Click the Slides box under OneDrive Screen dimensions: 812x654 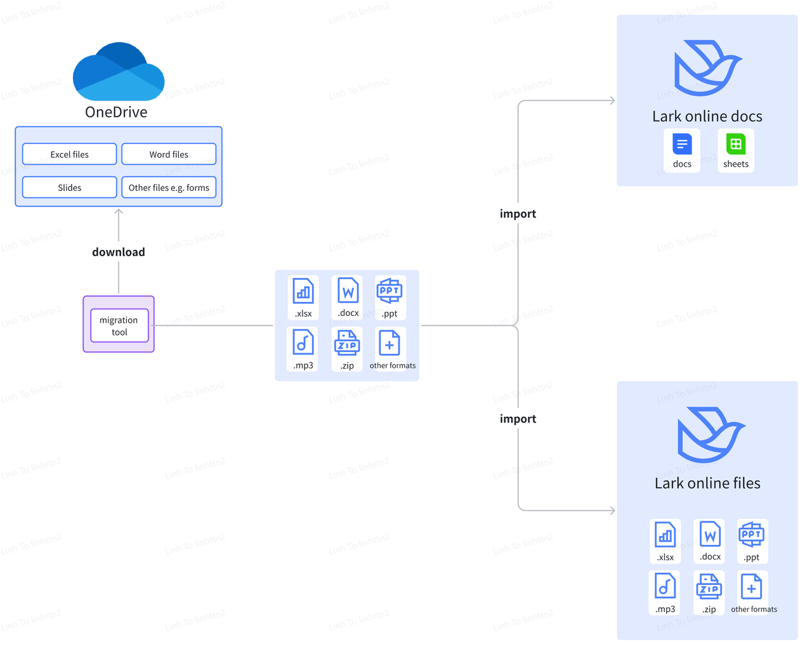tap(70, 188)
